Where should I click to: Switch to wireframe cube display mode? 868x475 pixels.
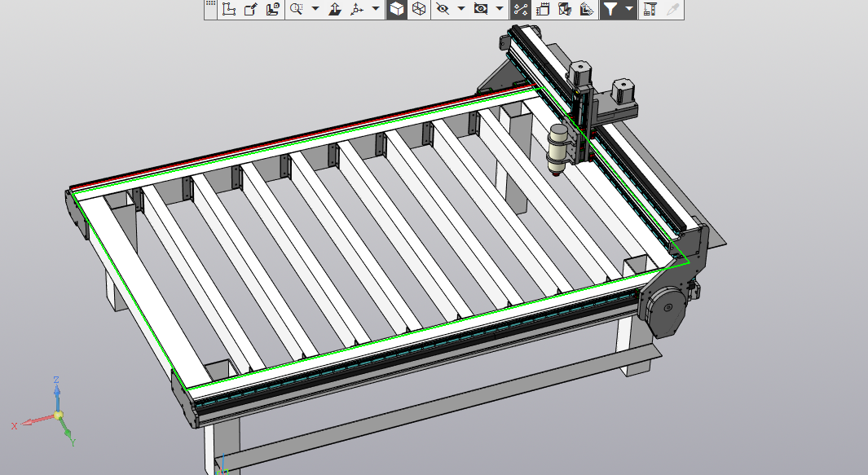(418, 9)
